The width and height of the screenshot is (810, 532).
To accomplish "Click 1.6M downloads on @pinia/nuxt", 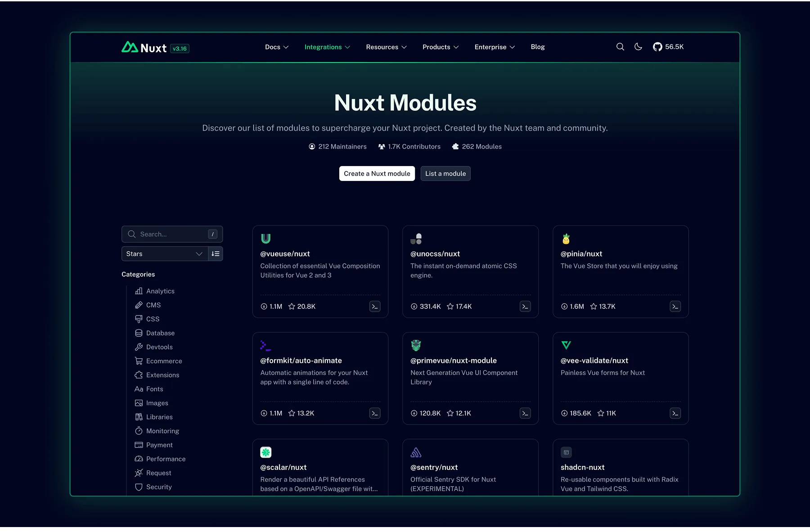I will (x=572, y=307).
